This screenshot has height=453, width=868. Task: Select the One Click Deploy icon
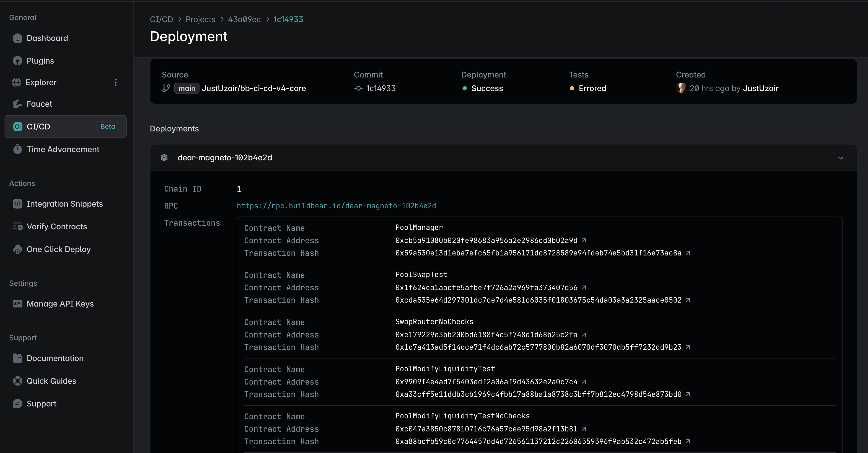coord(17,249)
